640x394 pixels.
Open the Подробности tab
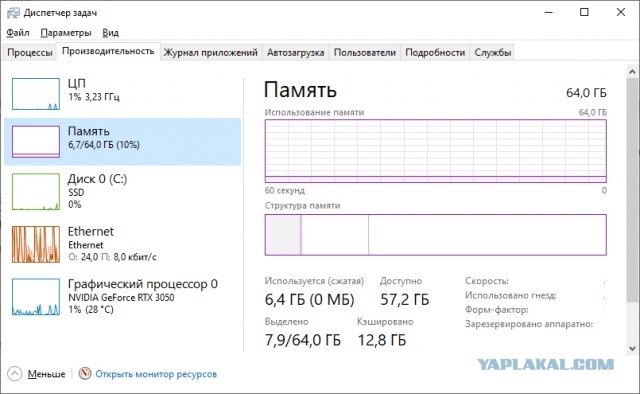(x=435, y=53)
